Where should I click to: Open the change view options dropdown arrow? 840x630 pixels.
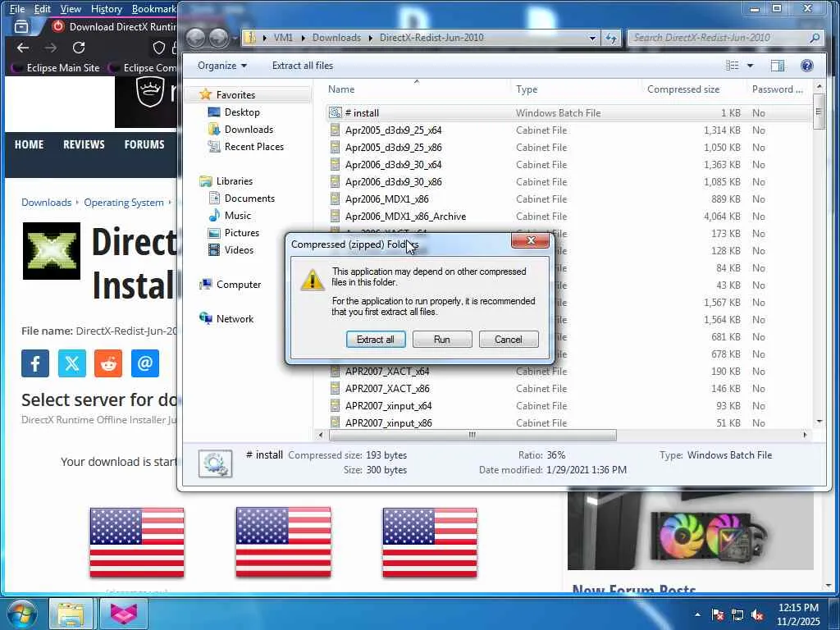tap(750, 66)
